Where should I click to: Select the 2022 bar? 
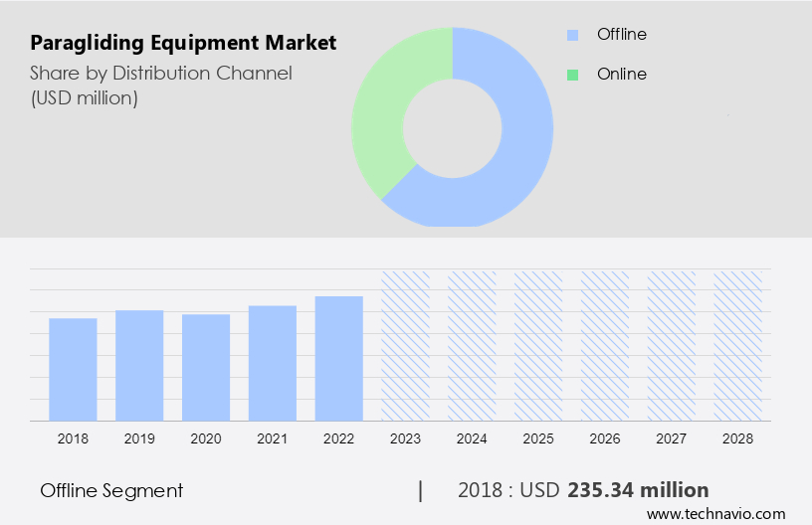tap(339, 358)
